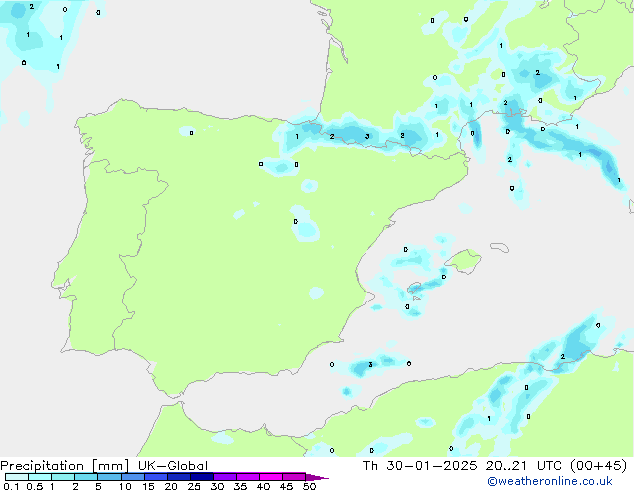
Task: Click the above-50 arrow tip of legend
Action: 317,477
